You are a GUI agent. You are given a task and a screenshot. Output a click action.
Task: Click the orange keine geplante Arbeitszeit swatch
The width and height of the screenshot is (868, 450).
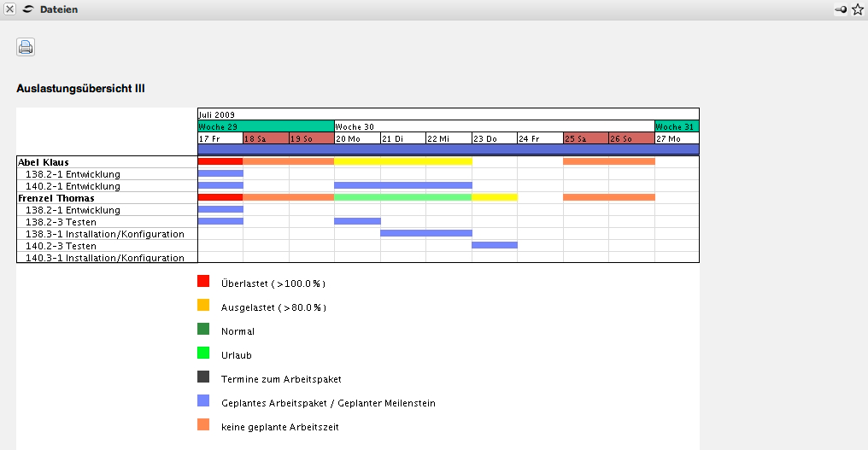click(203, 424)
